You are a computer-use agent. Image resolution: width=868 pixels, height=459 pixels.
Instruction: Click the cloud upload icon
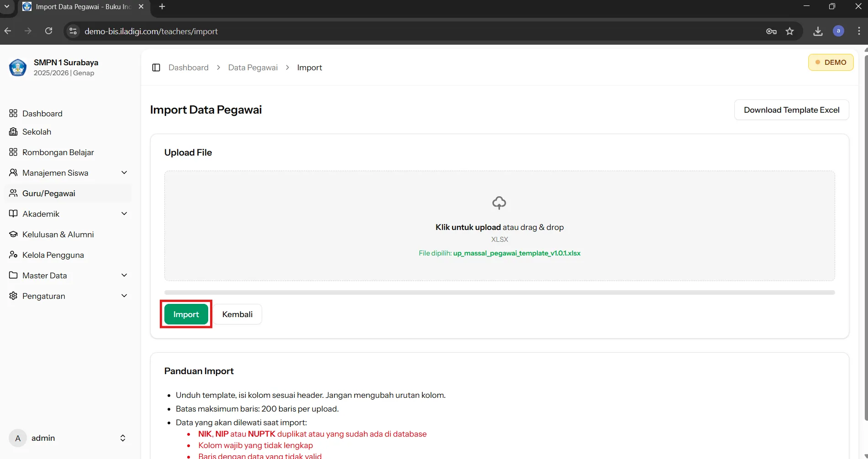click(499, 203)
